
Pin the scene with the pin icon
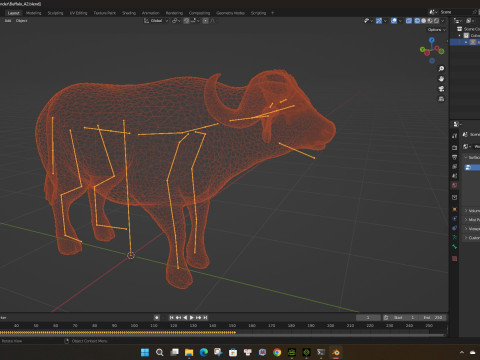475,12
